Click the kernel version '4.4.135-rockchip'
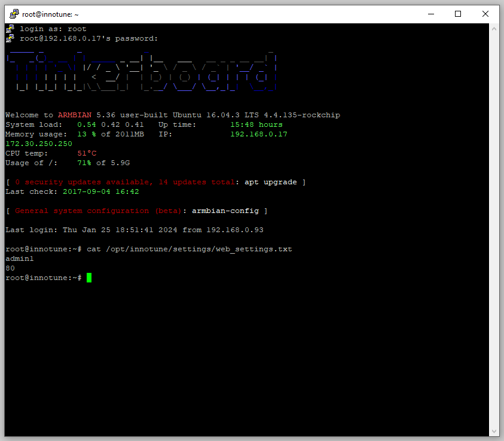This screenshot has height=441, width=504. (x=302, y=115)
